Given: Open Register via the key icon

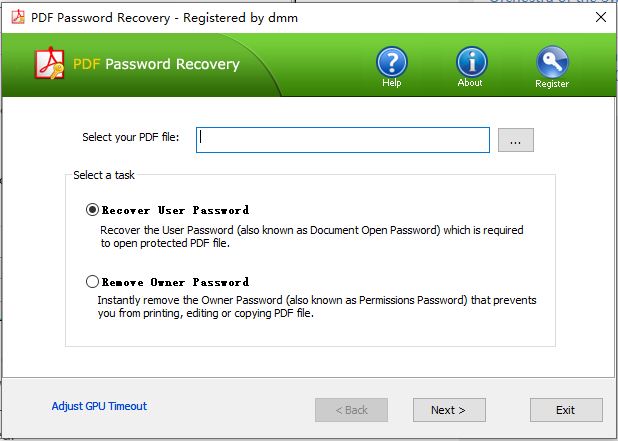Looking at the screenshot, I should [551, 64].
